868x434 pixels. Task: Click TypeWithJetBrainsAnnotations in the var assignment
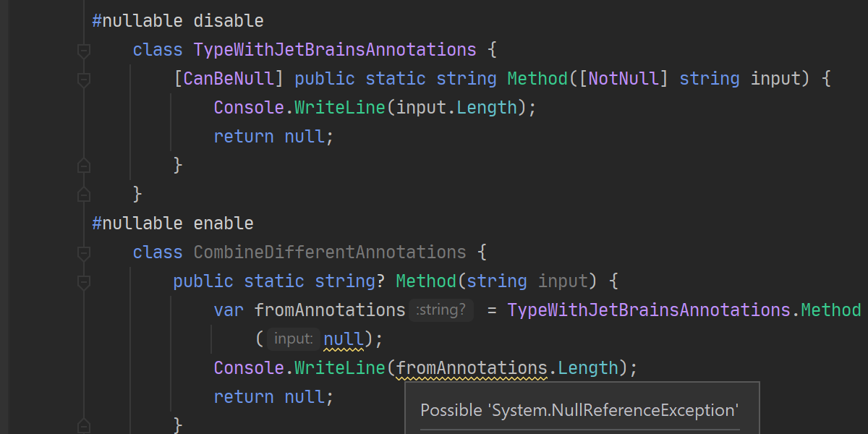click(649, 310)
